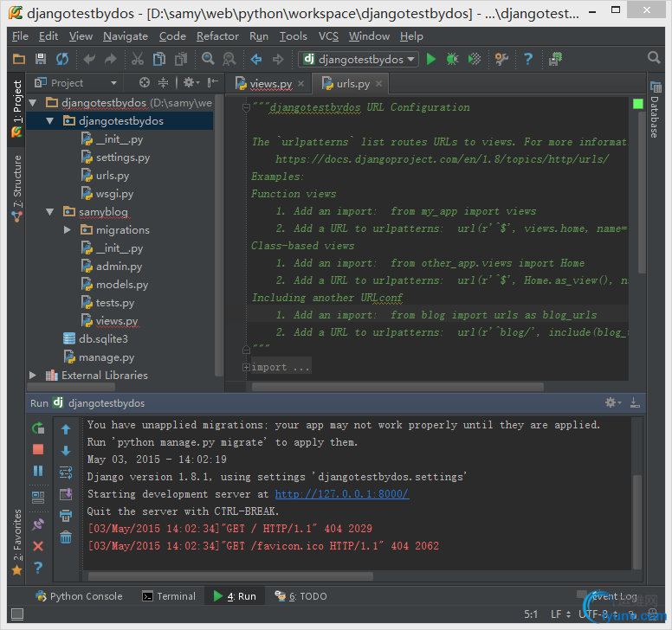This screenshot has height=630, width=672.
Task: Click the Help question mark in toolbar
Action: tap(528, 59)
